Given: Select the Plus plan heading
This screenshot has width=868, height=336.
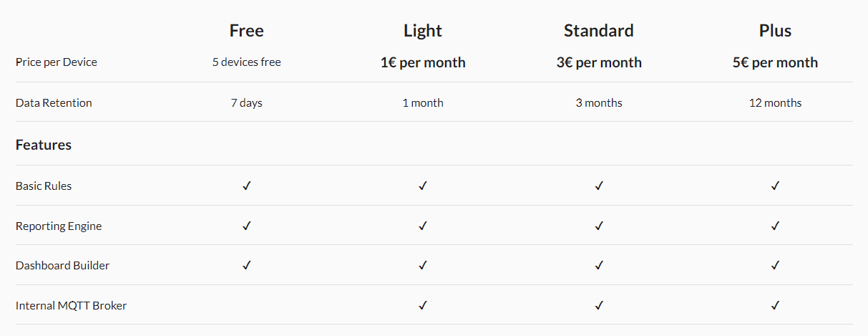Looking at the screenshot, I should coord(775,31).
